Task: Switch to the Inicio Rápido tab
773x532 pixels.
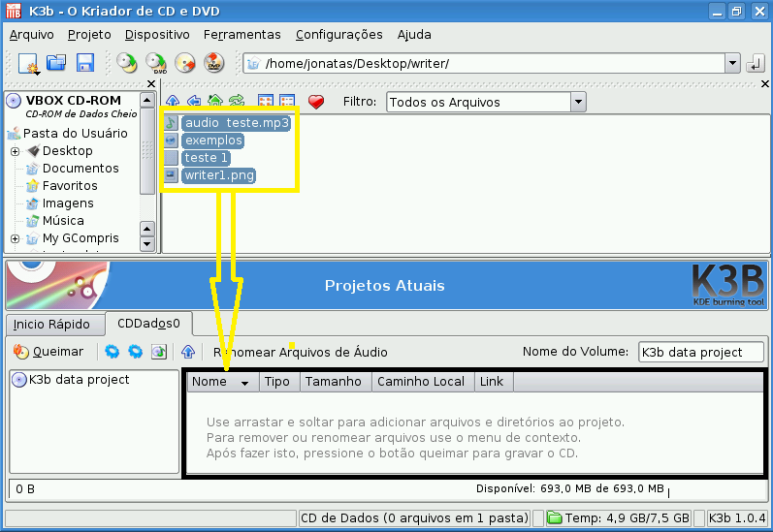Action: tap(55, 324)
